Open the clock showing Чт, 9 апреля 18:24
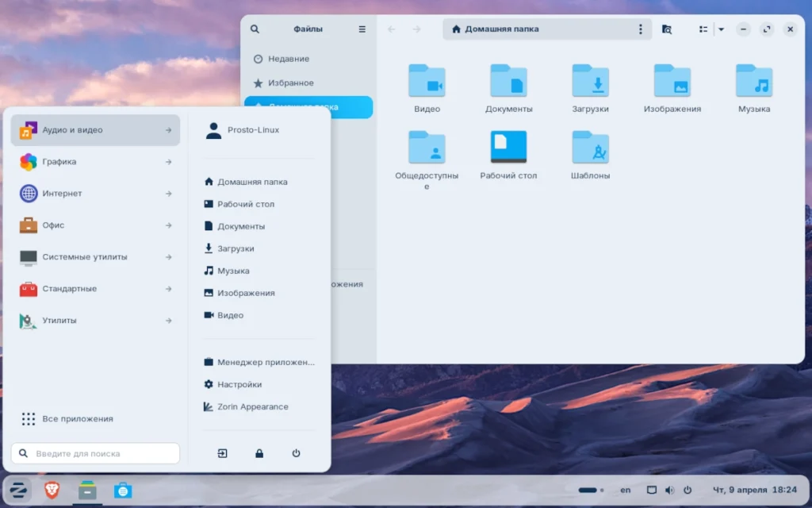812x508 pixels. coord(755,490)
